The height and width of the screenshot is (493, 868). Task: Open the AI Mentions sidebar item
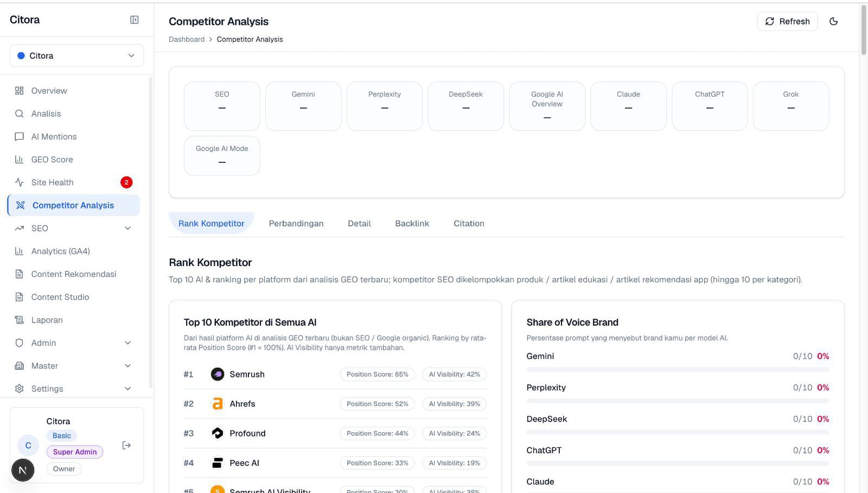click(73, 137)
